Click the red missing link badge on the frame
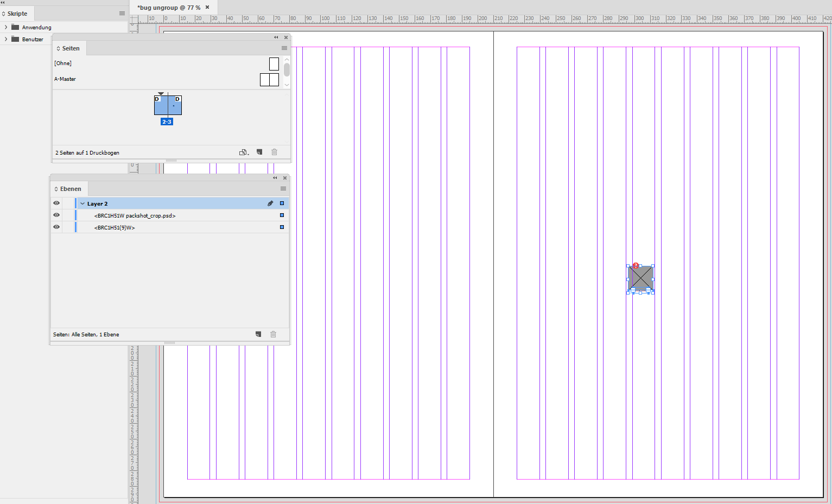This screenshot has width=832, height=504. click(x=635, y=265)
